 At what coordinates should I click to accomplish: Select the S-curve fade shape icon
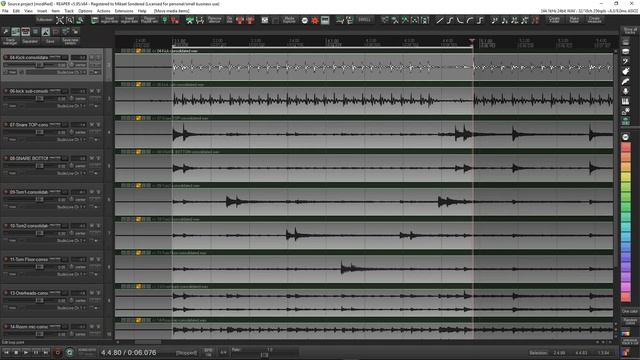pyautogui.click(x=450, y=20)
